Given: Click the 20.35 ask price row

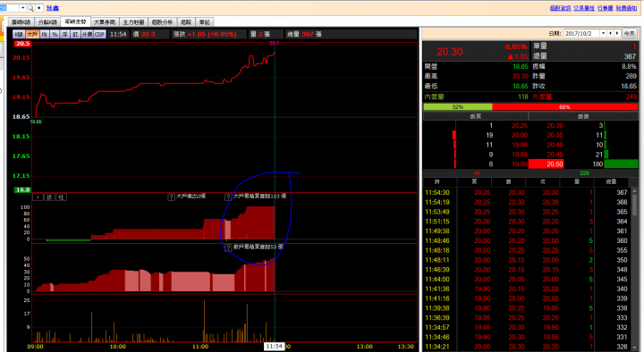Looking at the screenshot, I should click(555, 136).
